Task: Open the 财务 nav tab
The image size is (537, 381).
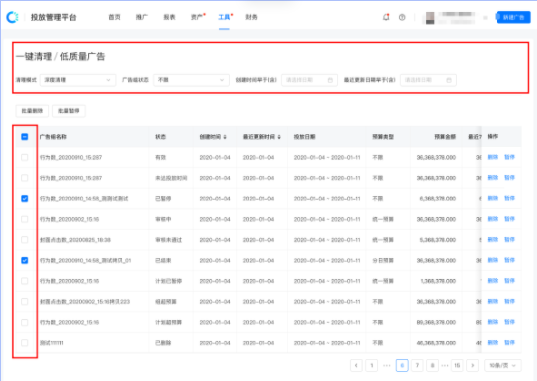Action: [x=251, y=17]
